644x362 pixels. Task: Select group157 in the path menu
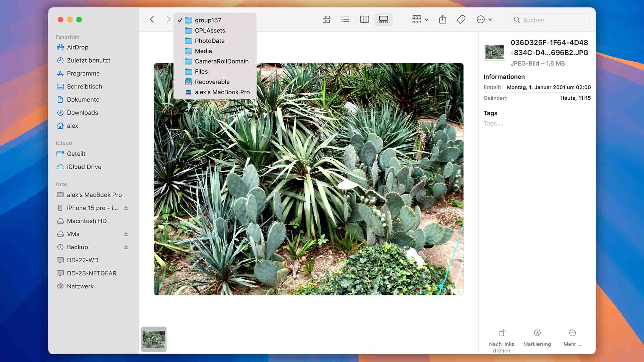pos(215,20)
